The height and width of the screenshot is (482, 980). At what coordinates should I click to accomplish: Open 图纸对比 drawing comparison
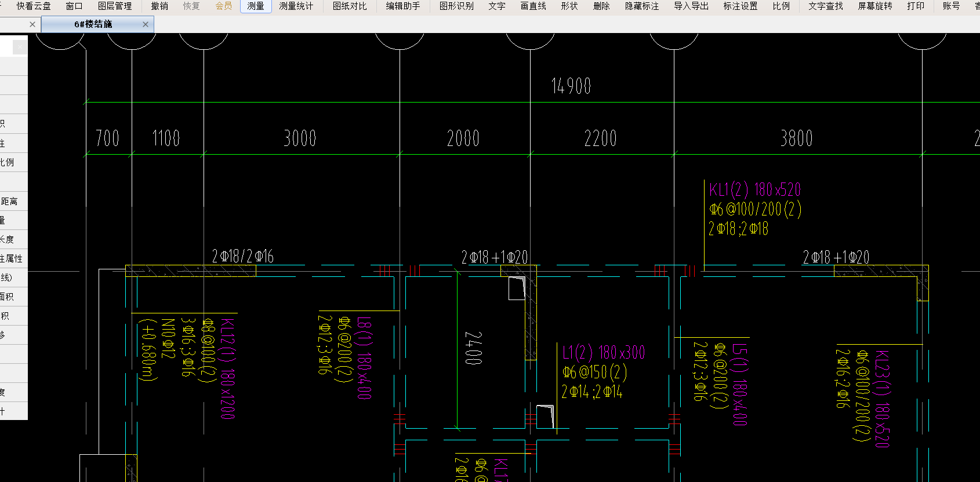coord(350,6)
